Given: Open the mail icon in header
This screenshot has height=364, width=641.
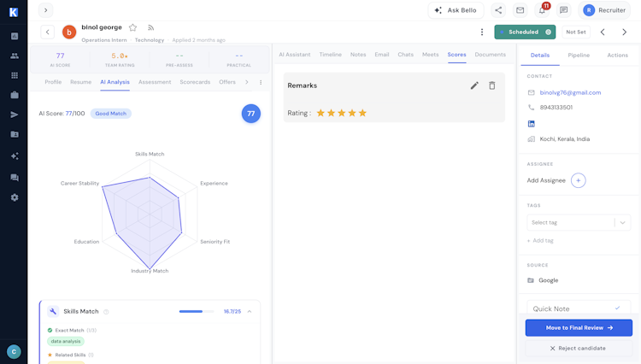Looking at the screenshot, I should tap(520, 10).
